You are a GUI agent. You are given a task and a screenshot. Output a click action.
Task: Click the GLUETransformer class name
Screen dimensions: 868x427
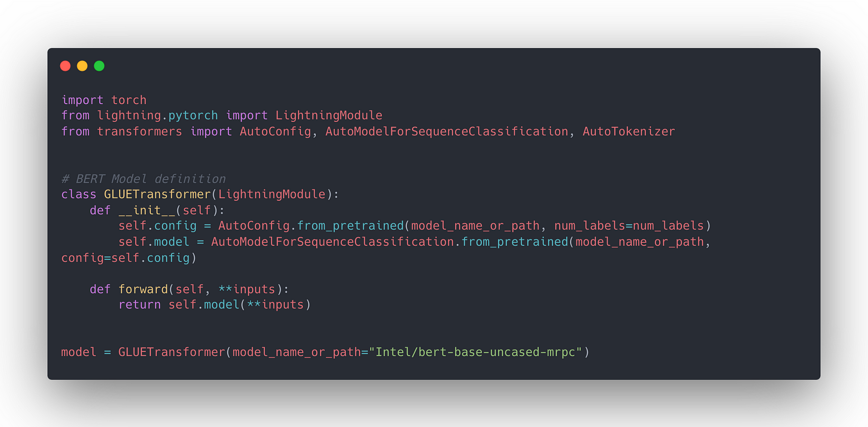pos(157,194)
